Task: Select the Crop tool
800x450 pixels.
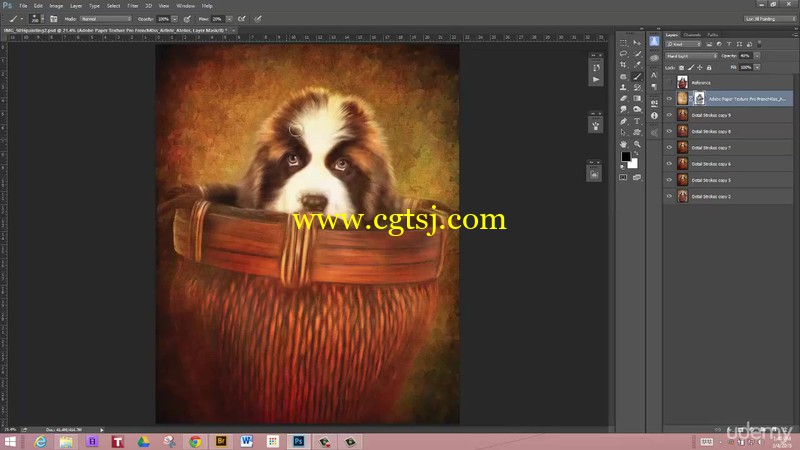Action: pos(623,65)
